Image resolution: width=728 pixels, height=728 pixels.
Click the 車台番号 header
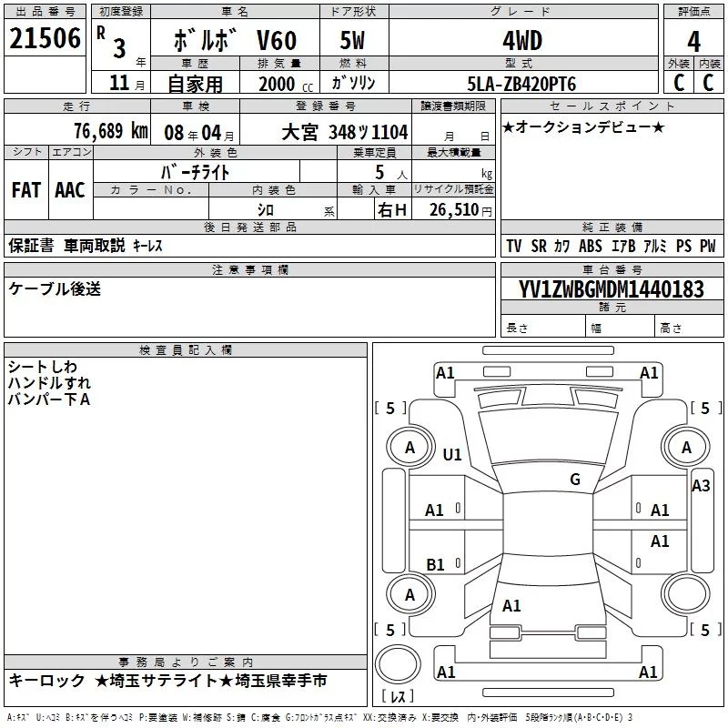coord(612,269)
